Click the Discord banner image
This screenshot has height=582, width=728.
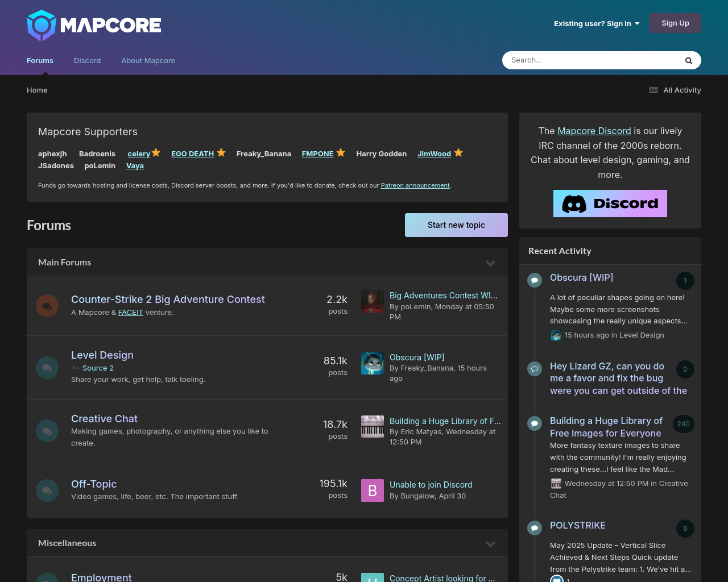610,203
